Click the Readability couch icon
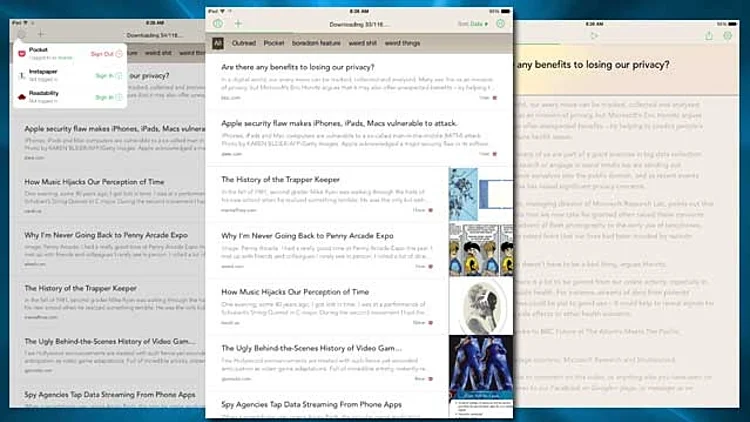Viewport: 750px width, 422px height. pyautogui.click(x=22, y=95)
